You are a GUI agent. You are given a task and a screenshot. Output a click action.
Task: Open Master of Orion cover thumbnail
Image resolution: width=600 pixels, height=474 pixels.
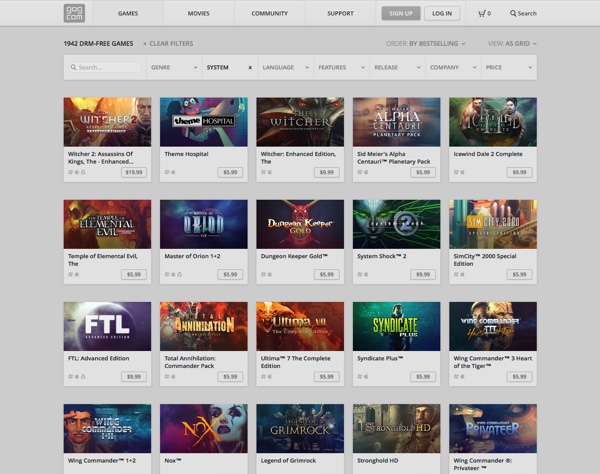[x=204, y=224]
